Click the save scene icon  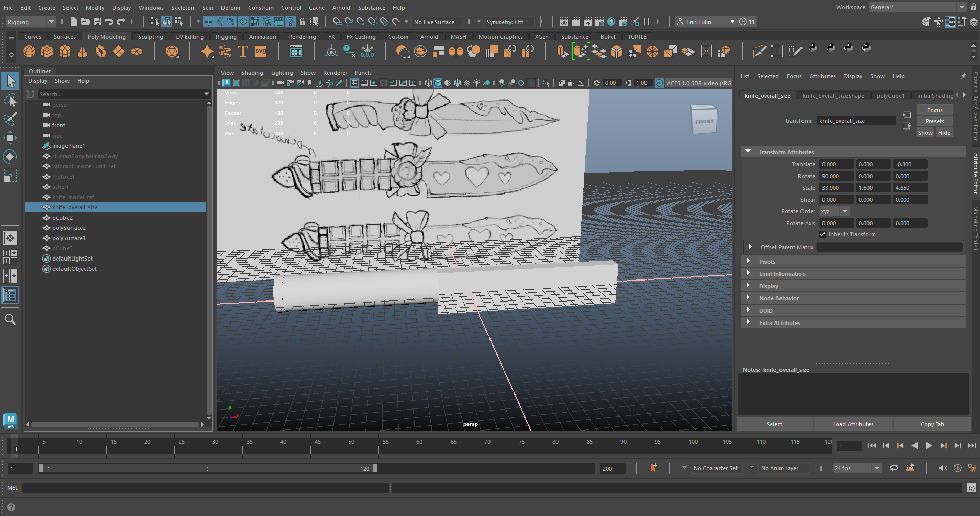point(97,21)
